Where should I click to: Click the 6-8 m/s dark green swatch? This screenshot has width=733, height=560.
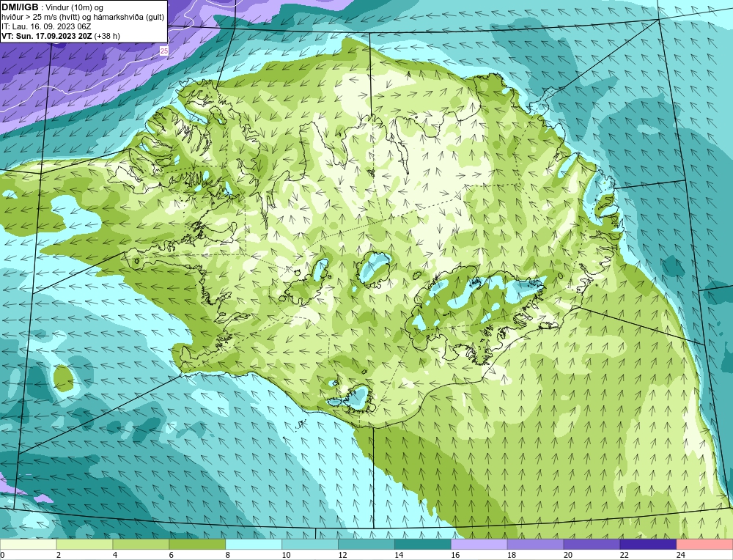pyautogui.click(x=197, y=545)
